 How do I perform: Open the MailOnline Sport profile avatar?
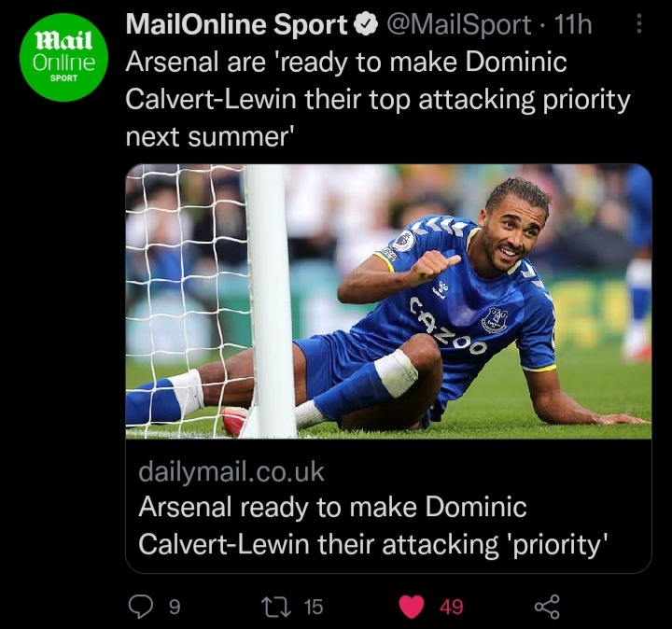point(63,57)
